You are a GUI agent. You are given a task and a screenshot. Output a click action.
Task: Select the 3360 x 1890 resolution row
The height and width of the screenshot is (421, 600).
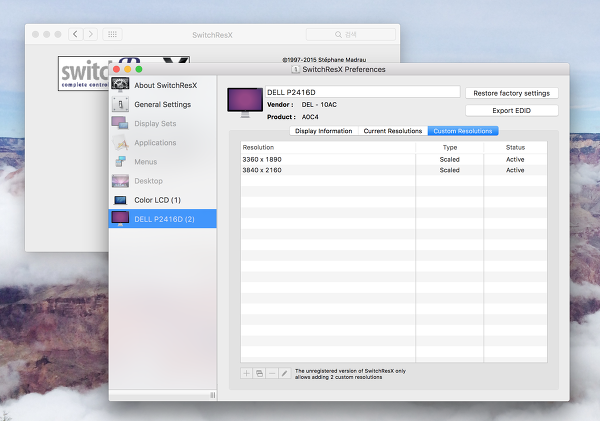point(394,159)
